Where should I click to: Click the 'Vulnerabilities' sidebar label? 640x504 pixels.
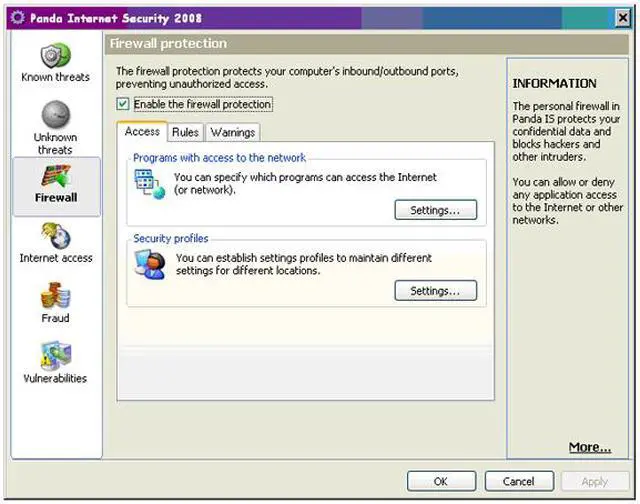click(x=55, y=378)
